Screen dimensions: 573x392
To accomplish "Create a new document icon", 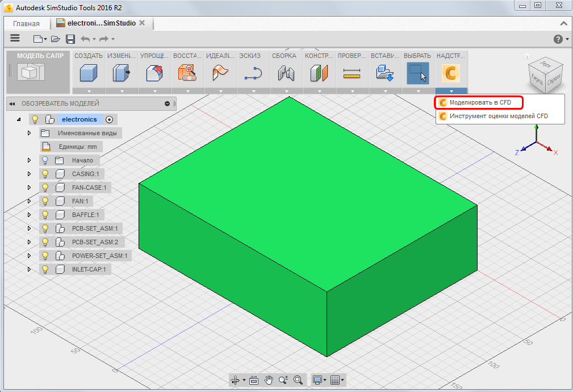I will tap(37, 39).
